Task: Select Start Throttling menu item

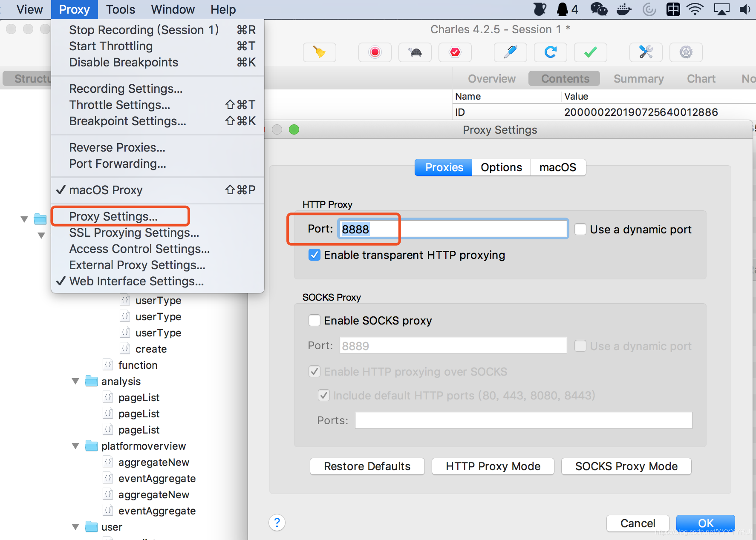Action: coord(158,46)
